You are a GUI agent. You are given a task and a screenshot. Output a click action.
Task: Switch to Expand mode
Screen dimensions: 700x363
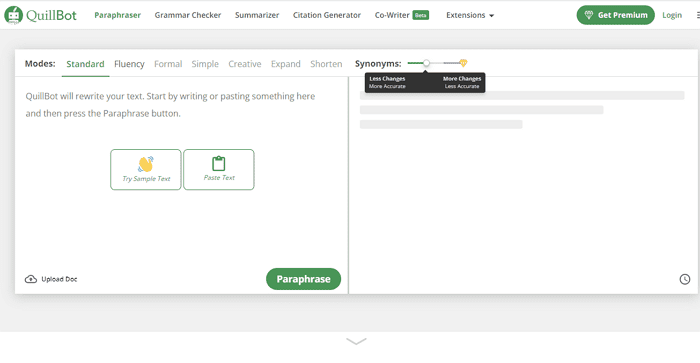pyautogui.click(x=286, y=64)
